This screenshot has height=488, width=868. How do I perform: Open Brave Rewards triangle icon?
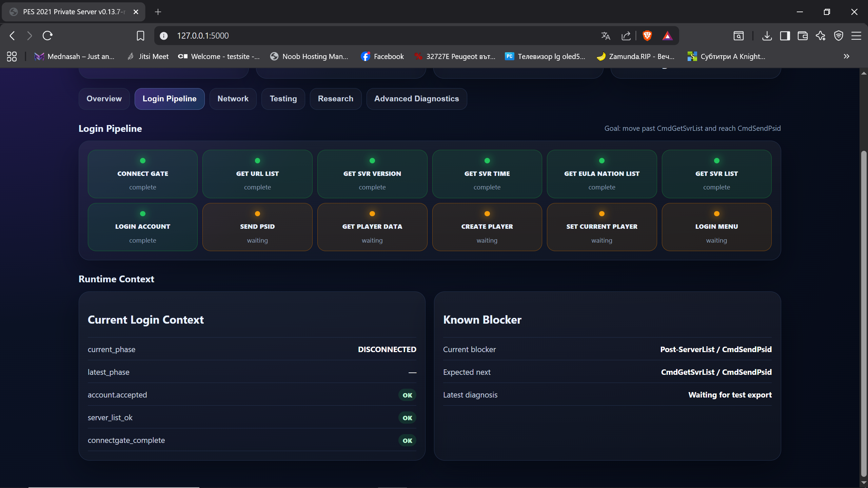[667, 36]
